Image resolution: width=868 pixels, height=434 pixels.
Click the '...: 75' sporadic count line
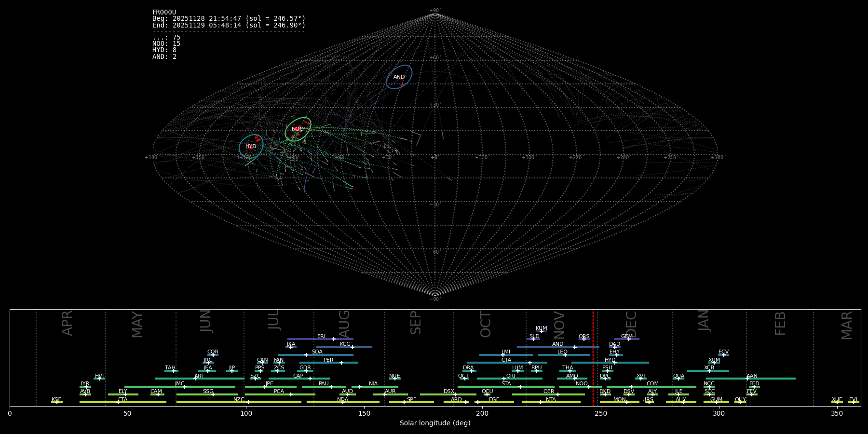[x=166, y=38]
